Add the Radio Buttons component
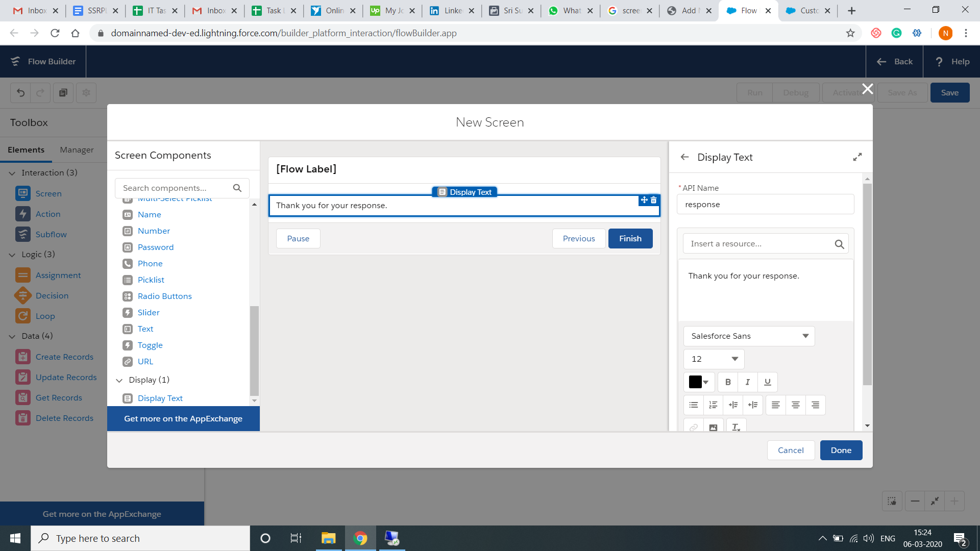 click(x=164, y=296)
